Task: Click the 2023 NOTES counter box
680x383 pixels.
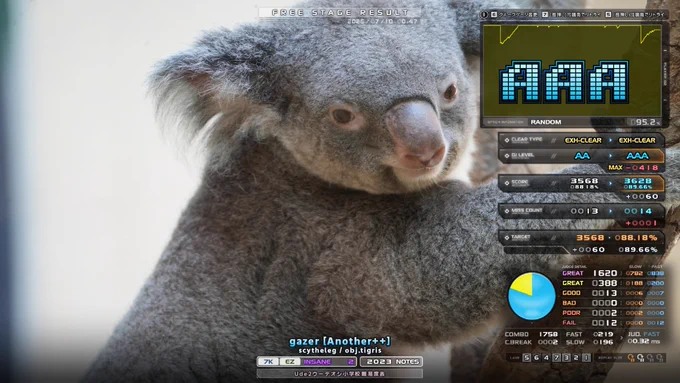Action: pyautogui.click(x=392, y=361)
